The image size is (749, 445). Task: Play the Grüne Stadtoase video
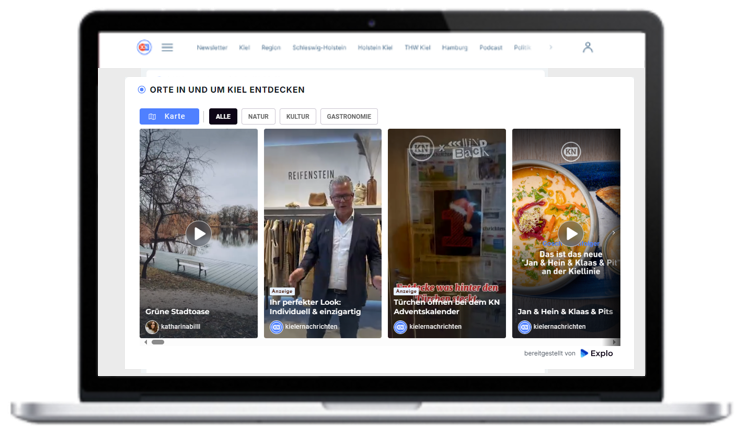click(x=199, y=233)
